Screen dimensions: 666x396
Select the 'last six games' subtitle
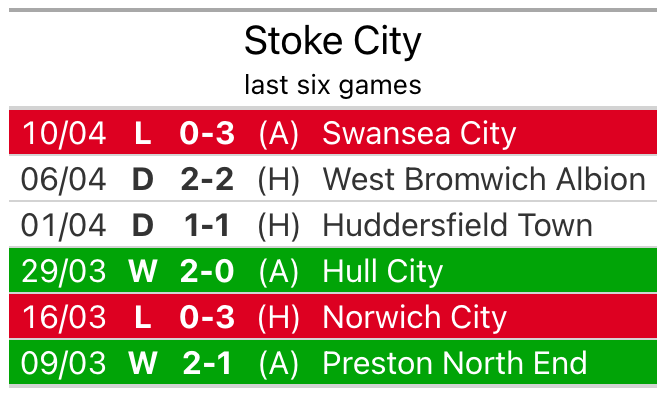333,85
